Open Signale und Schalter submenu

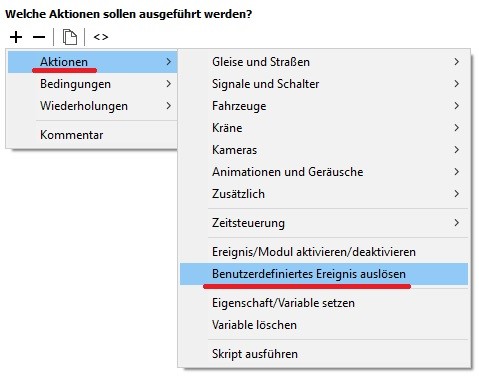point(324,84)
